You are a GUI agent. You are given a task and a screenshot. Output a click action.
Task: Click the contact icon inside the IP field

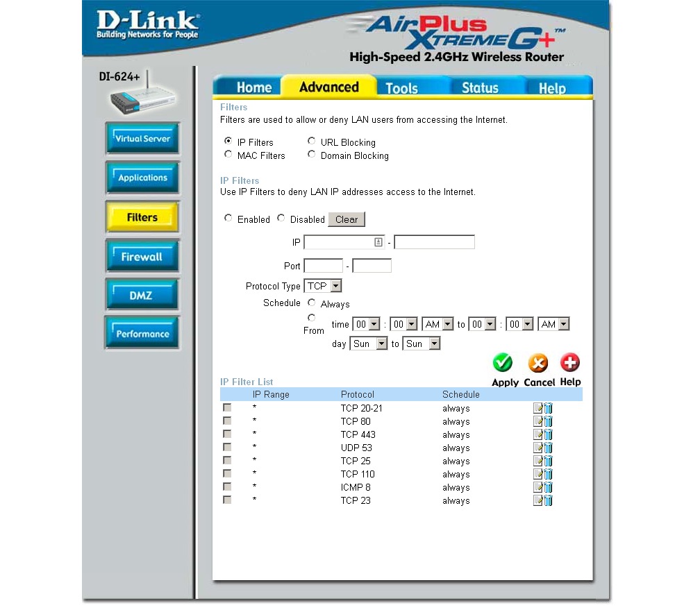[378, 242]
